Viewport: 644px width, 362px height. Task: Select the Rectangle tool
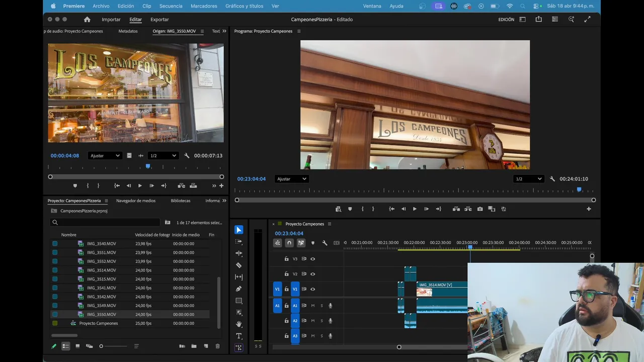(x=239, y=301)
